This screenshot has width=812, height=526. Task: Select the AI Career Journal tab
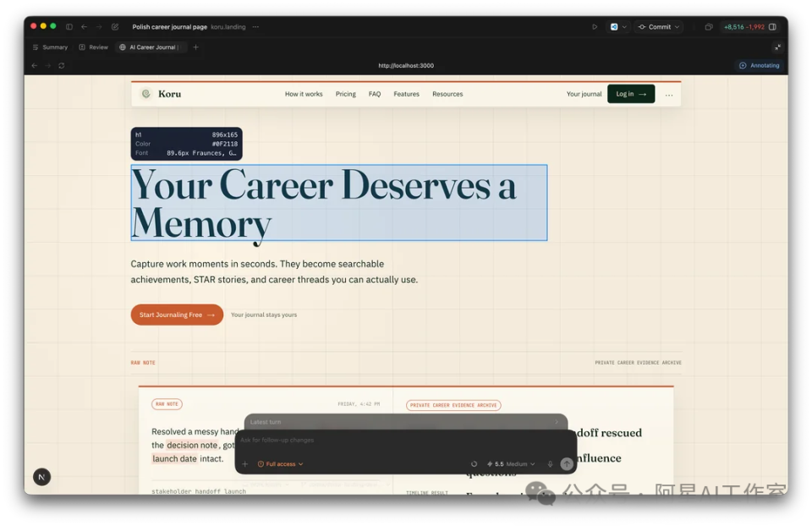151,47
